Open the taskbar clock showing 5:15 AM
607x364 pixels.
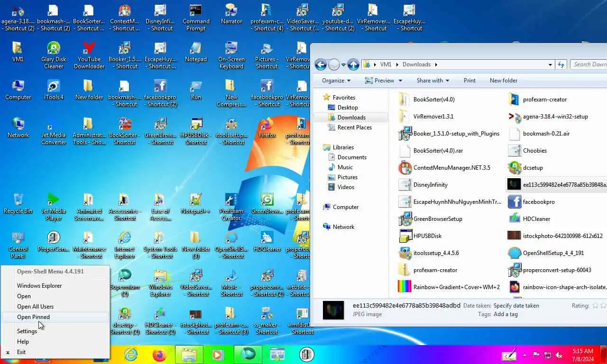pyautogui.click(x=583, y=355)
